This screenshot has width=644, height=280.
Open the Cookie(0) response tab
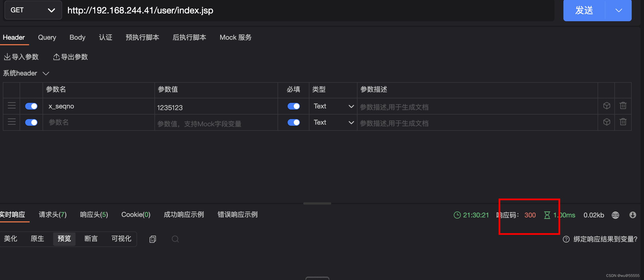[x=135, y=214]
